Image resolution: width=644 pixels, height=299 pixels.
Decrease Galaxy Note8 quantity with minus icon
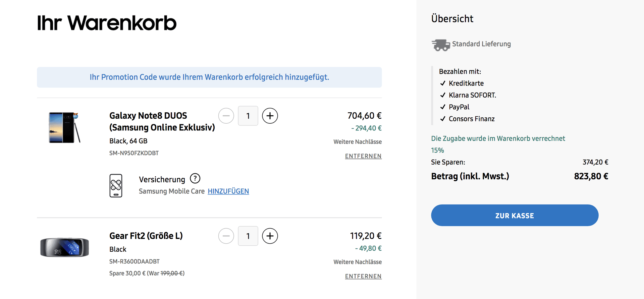226,116
